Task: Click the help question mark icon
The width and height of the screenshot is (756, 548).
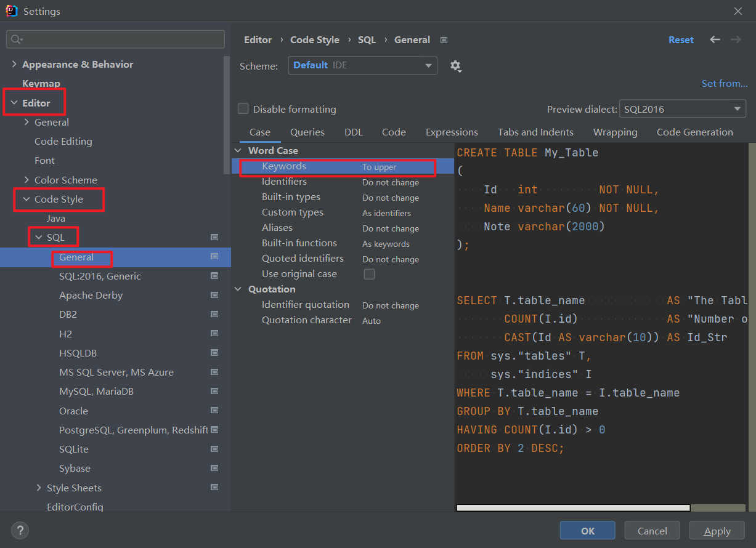Action: coord(20,530)
